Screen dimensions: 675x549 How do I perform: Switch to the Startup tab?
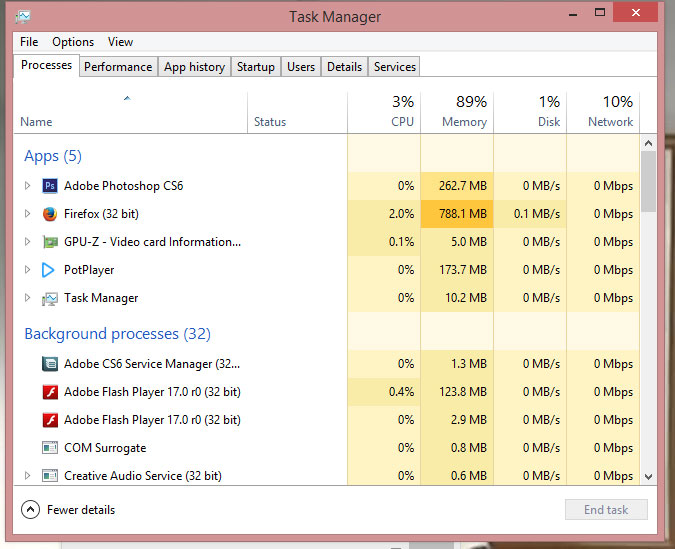[x=256, y=67]
